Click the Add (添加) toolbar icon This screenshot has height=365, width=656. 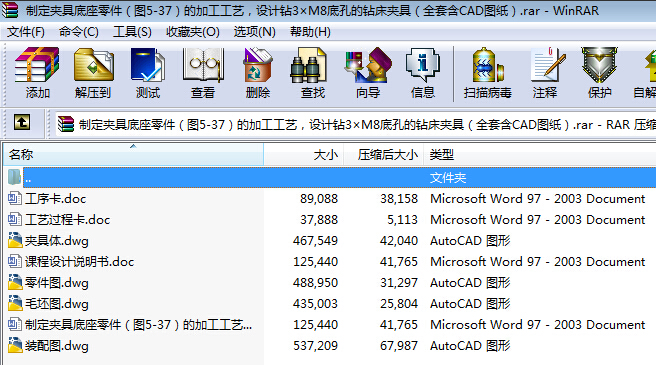point(37,65)
